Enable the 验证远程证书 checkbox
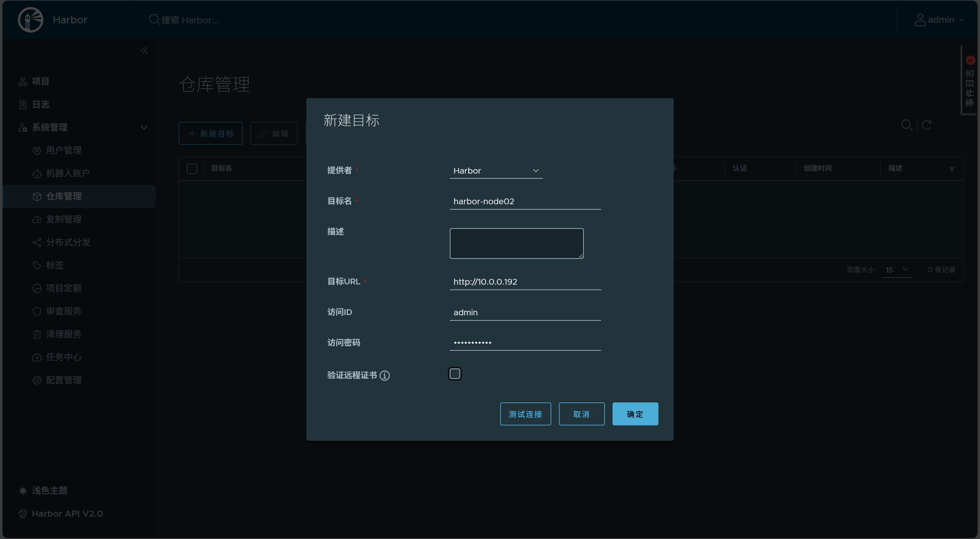This screenshot has height=539, width=980. (455, 374)
